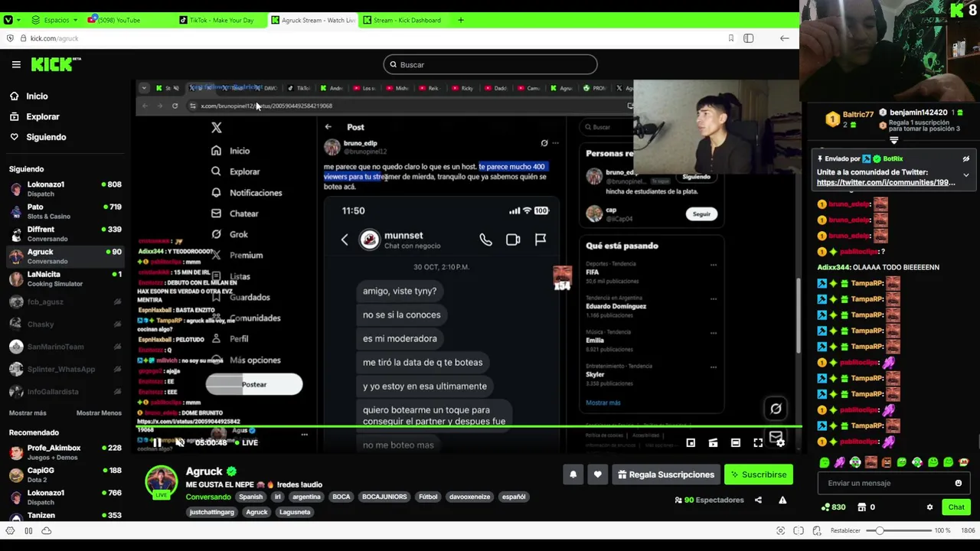Open emoji picker in chat input

tap(958, 483)
